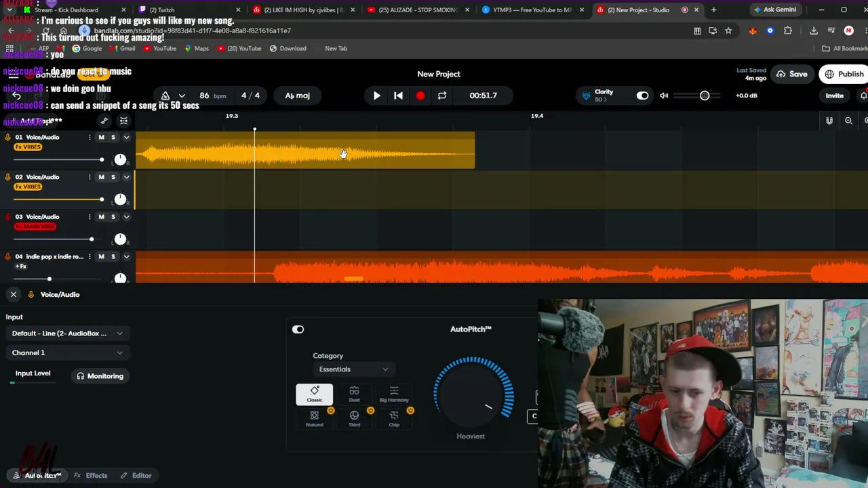Toggle loop cycle mode
The width and height of the screenshot is (868, 488).
(x=442, y=96)
